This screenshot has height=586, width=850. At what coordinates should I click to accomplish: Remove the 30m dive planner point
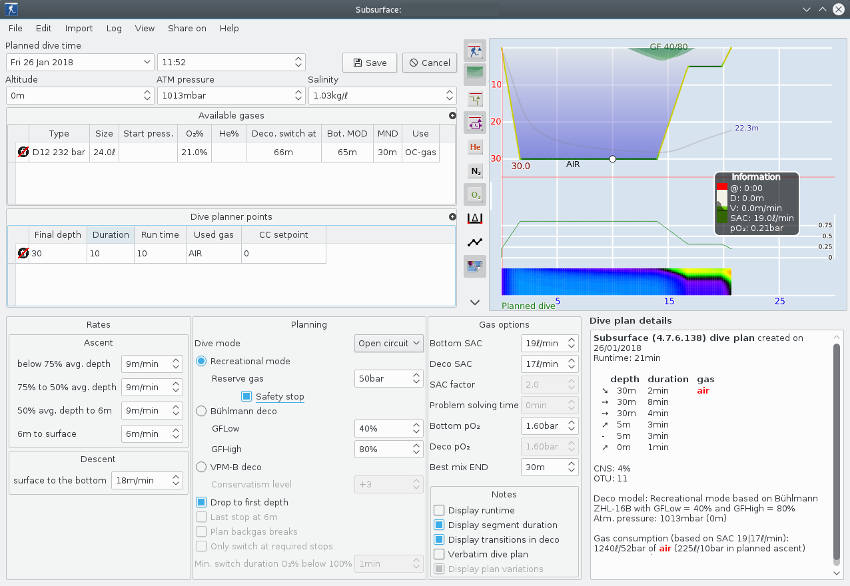click(23, 254)
